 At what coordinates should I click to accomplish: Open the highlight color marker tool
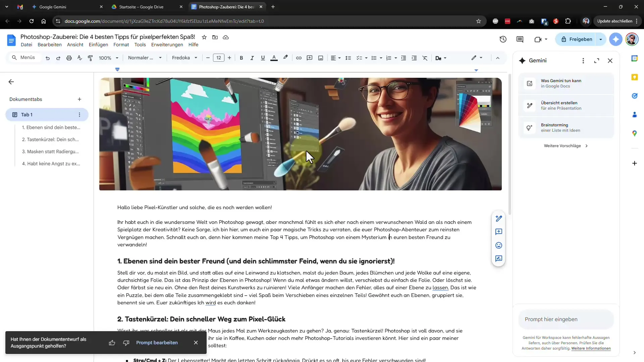(285, 58)
